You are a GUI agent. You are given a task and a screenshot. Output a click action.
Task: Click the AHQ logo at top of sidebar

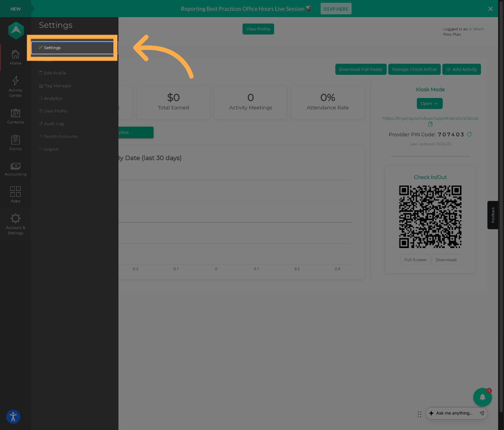point(16,30)
